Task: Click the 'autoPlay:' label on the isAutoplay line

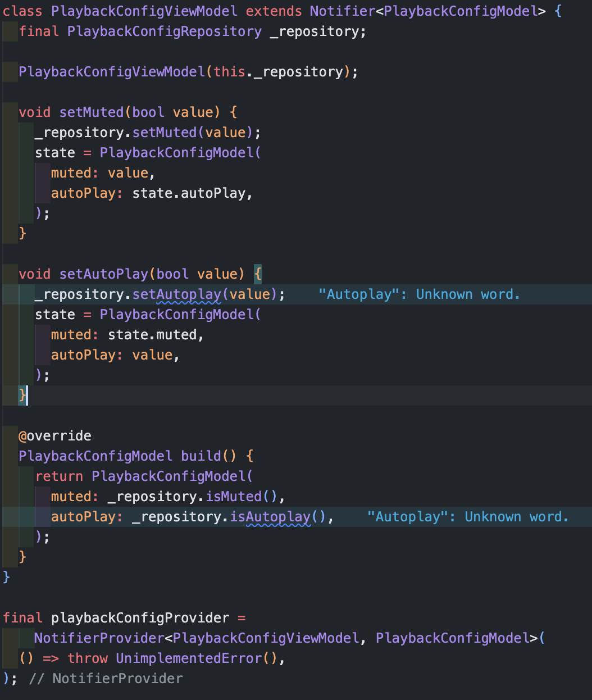Action: tap(87, 516)
